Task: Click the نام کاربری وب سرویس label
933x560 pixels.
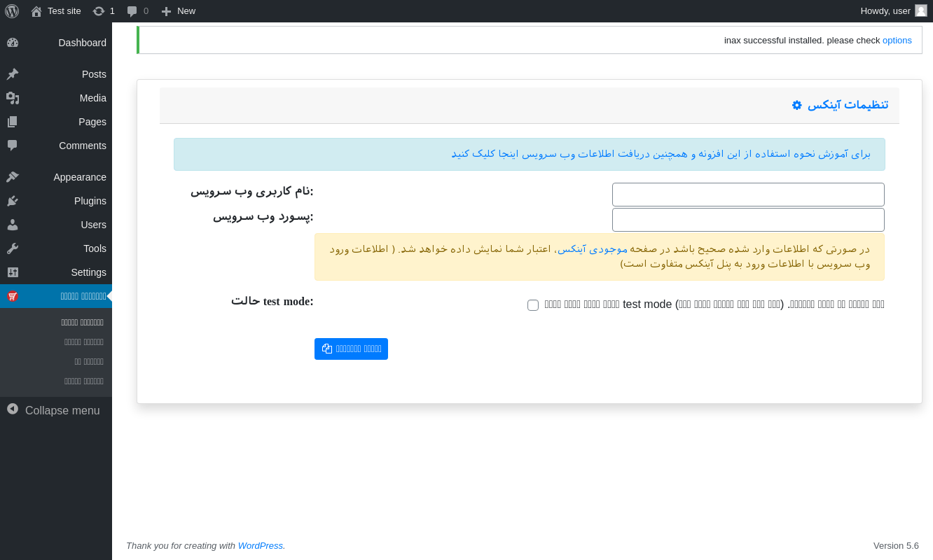Action: coord(252,191)
